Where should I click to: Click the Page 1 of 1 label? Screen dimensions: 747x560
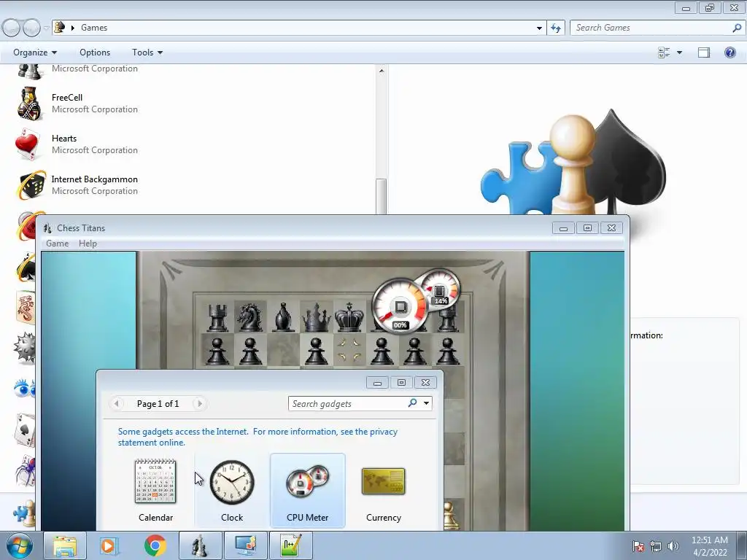[158, 404]
